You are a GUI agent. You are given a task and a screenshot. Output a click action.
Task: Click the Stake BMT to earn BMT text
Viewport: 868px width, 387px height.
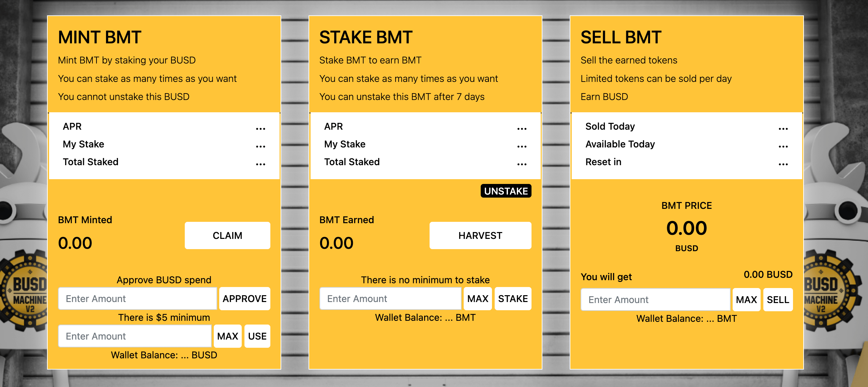370,60
